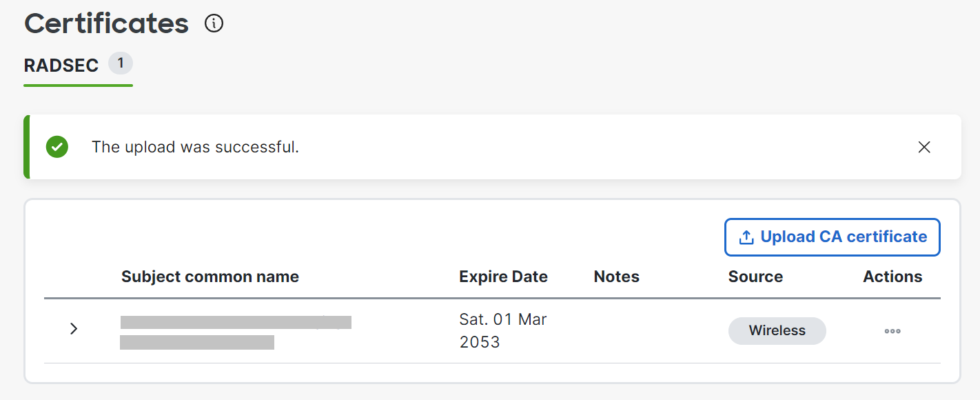
Task: Click the upload was successful message text
Action: (x=195, y=147)
